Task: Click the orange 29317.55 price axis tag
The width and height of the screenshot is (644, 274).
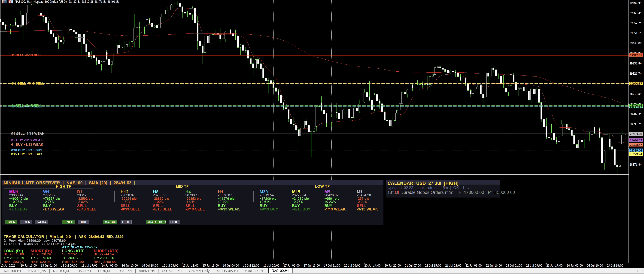Action: 635,55
